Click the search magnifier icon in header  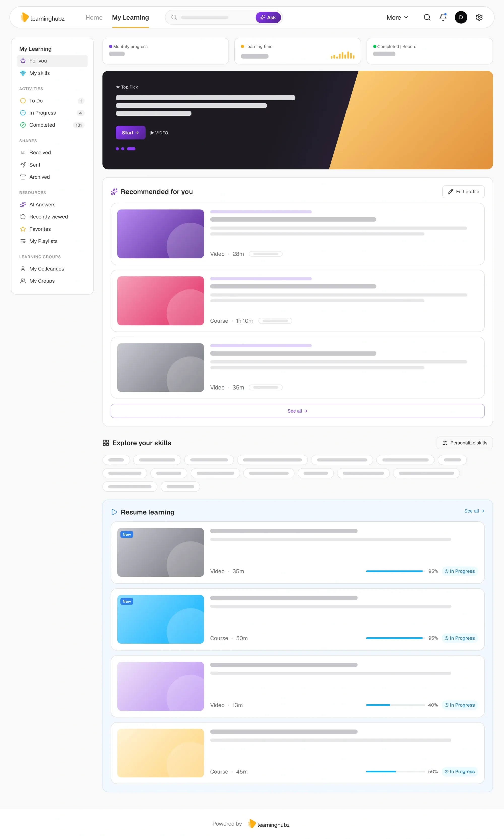tap(427, 17)
